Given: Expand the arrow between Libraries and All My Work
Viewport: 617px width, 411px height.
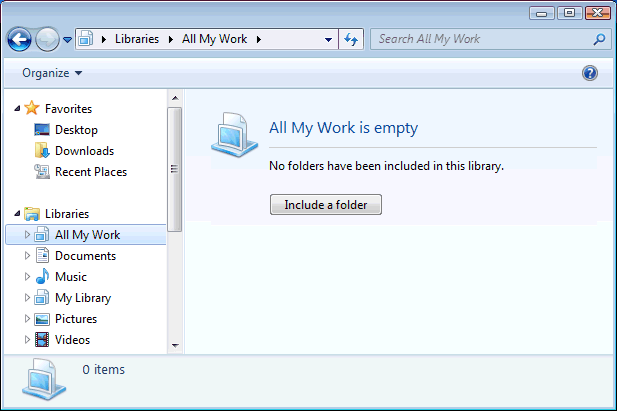Looking at the screenshot, I should tap(171, 39).
